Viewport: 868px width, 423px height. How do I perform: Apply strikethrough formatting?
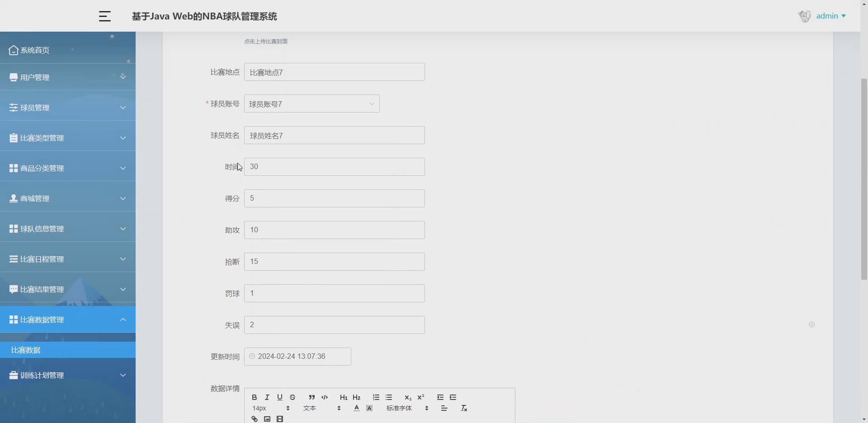[293, 397]
